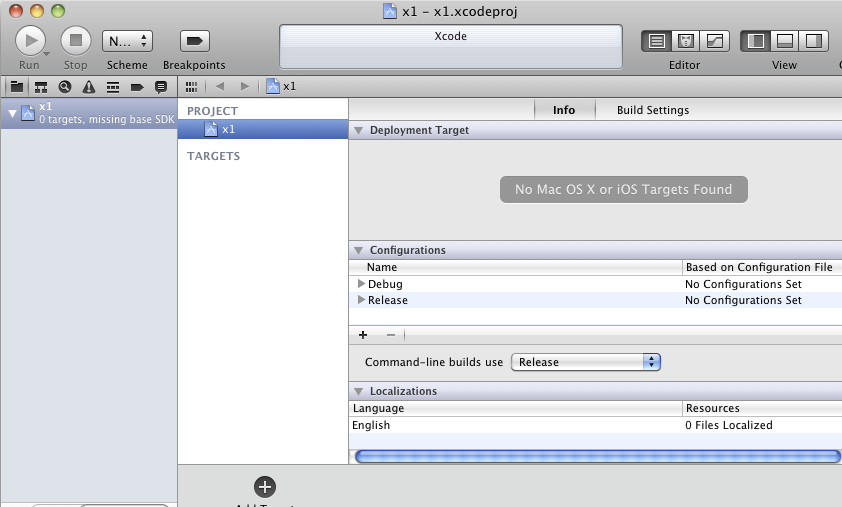Click x1.xcodeproj title bar document icon
Viewport: 842px width, 507px height.
390,11
